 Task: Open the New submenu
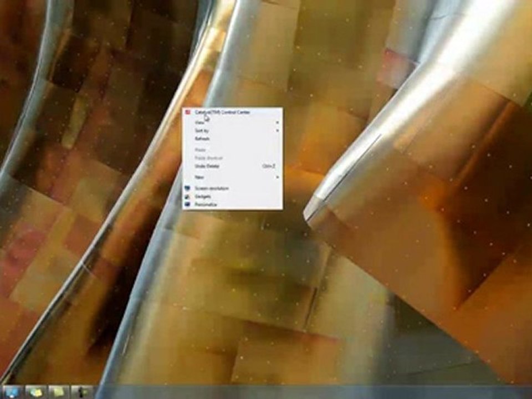tap(232, 177)
